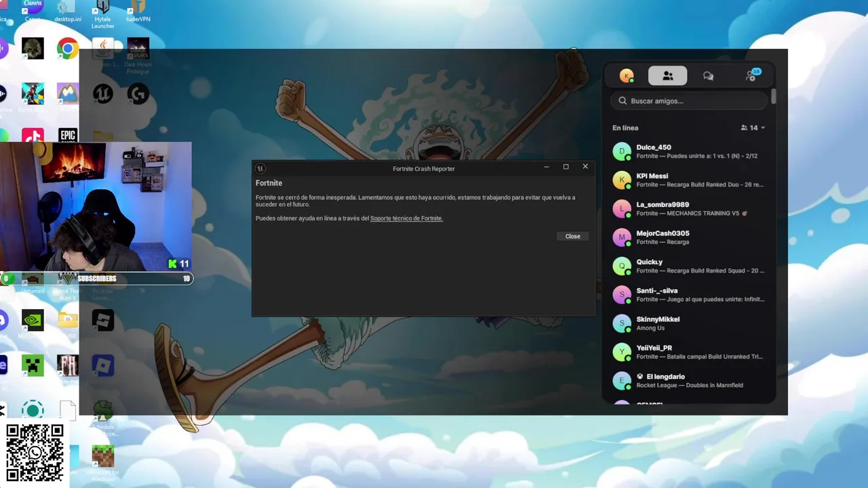This screenshot has width=868, height=488.
Task: Close Fortnite Crash Reporter via title bar X
Action: 585,167
